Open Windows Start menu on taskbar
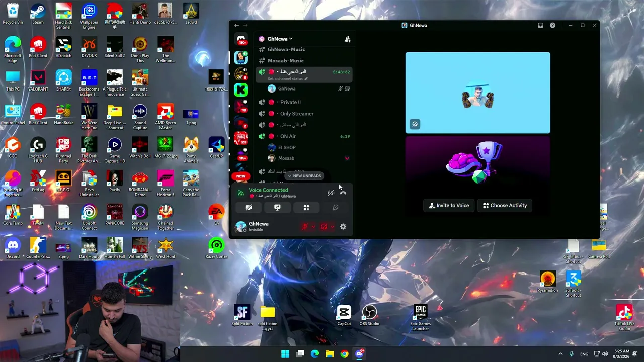 tap(285, 354)
